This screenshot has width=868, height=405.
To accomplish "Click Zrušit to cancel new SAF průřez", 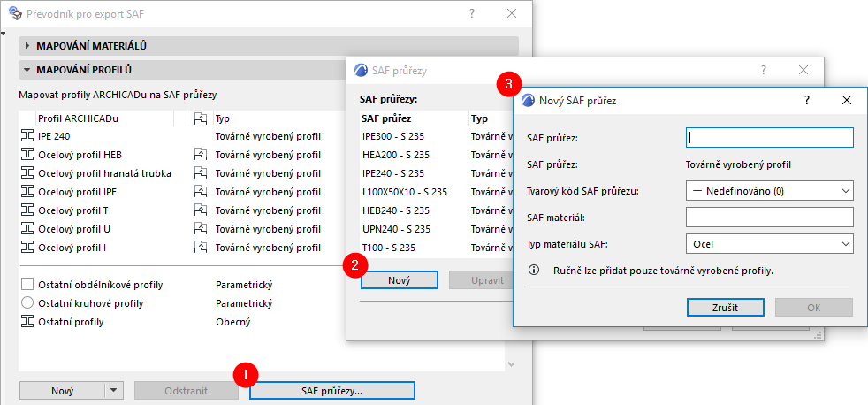I will tap(725, 308).
